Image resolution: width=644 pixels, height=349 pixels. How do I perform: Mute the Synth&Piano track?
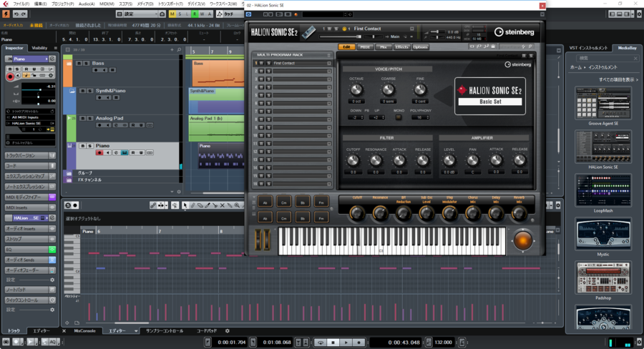[82, 91]
